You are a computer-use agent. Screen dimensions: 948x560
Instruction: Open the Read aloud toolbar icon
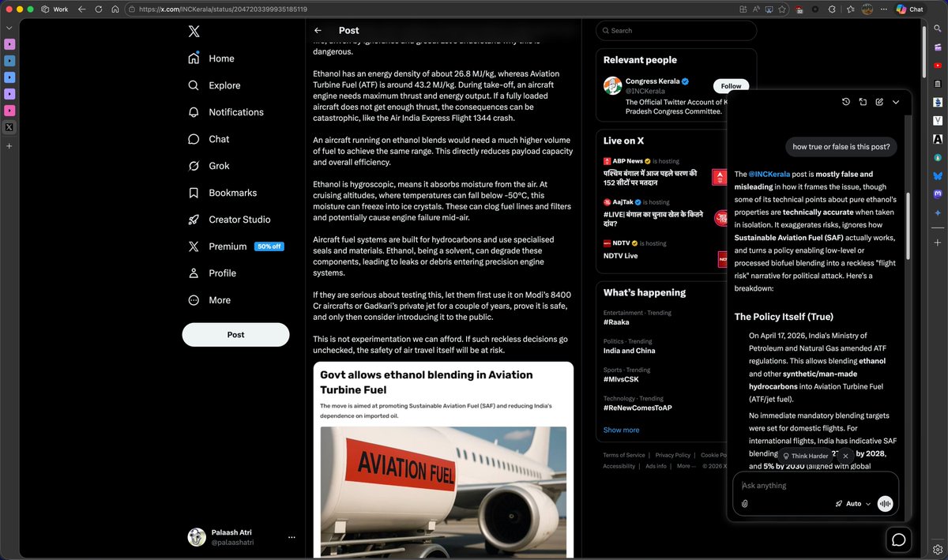pyautogui.click(x=757, y=9)
